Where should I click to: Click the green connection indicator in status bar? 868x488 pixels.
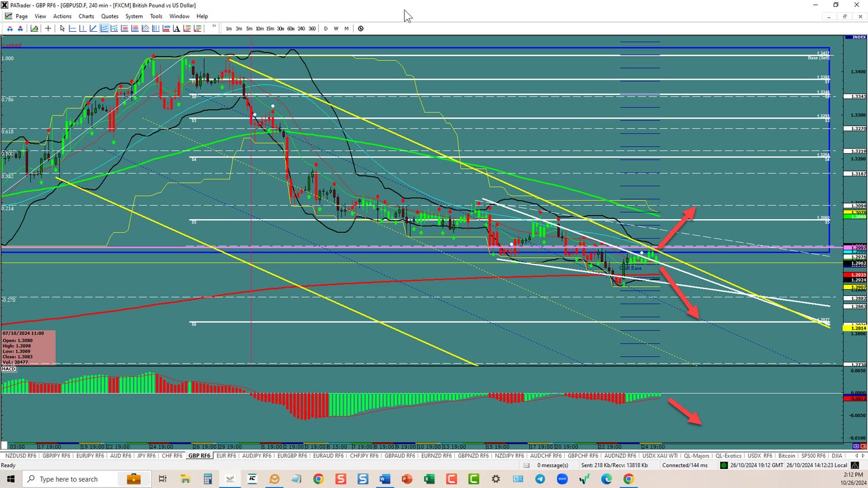point(723,465)
